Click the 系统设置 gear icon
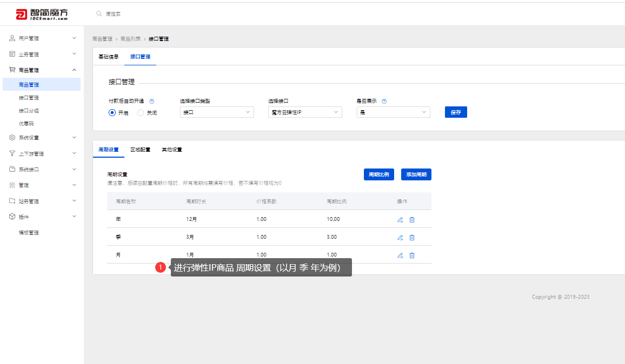 point(12,137)
